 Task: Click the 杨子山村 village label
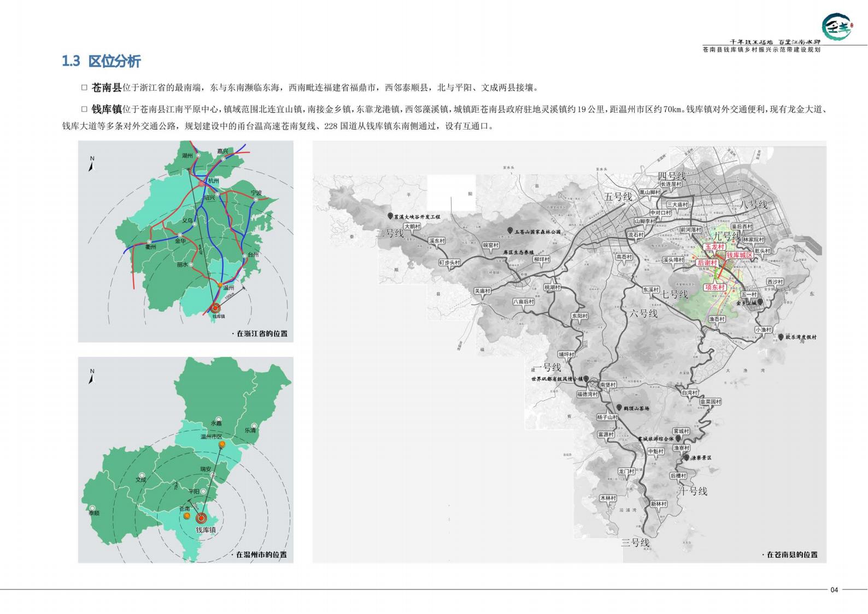pos(607,417)
